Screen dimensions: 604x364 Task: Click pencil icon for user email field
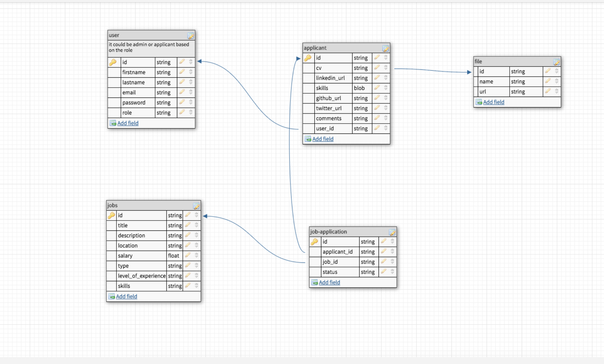pos(182,92)
